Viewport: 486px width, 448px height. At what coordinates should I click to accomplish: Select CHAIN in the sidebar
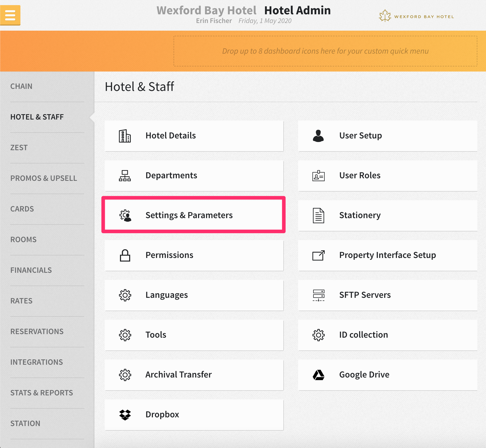[21, 86]
